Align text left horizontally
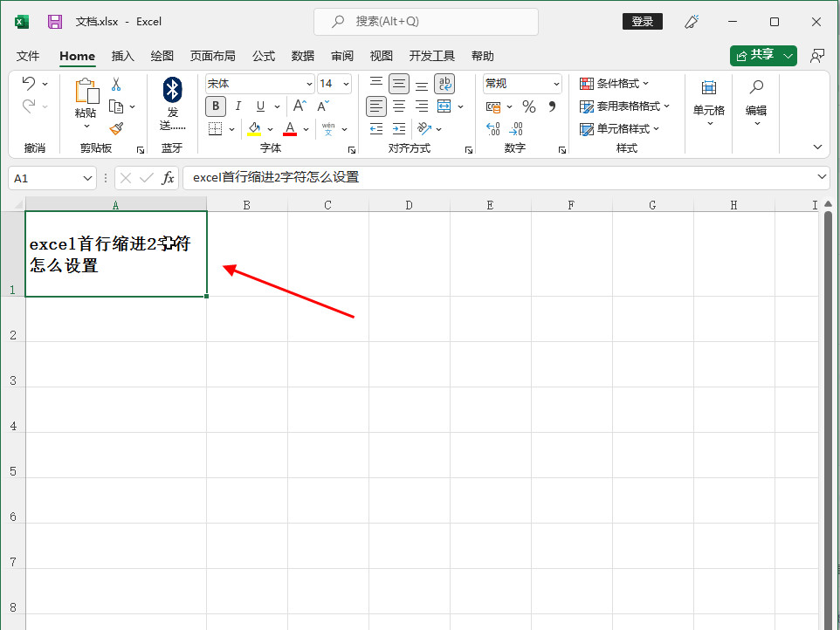 (x=376, y=106)
